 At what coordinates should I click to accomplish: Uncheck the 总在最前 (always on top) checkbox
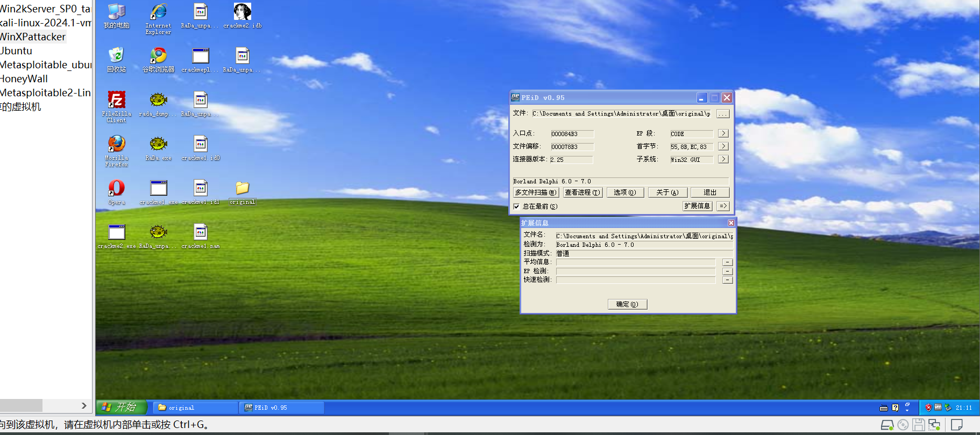(x=516, y=206)
